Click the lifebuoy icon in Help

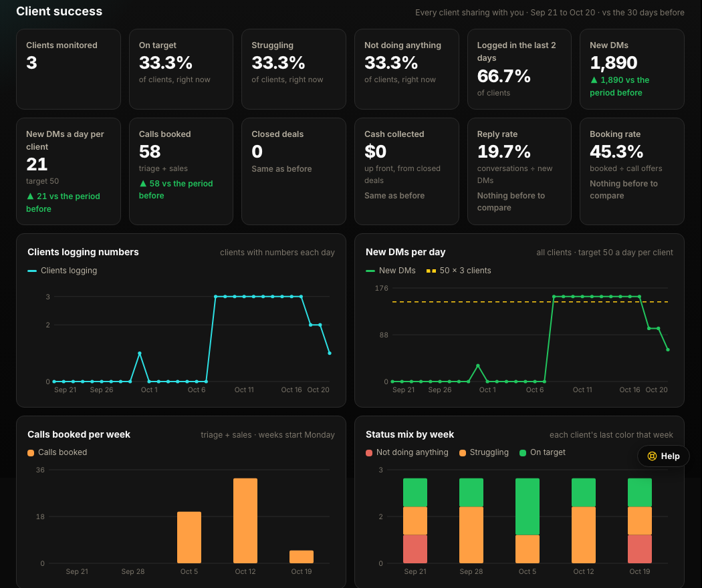point(652,456)
